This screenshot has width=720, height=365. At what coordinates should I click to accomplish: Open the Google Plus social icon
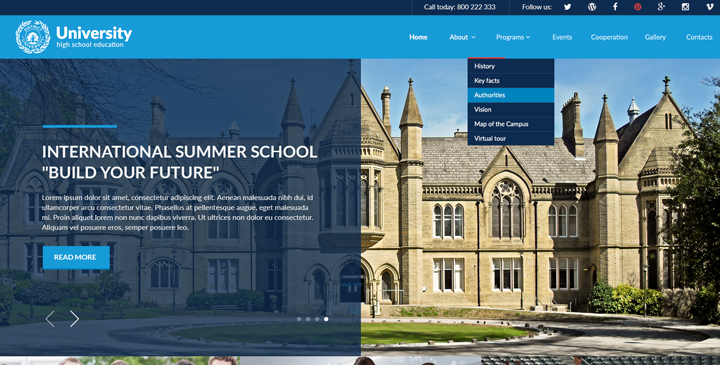[661, 7]
